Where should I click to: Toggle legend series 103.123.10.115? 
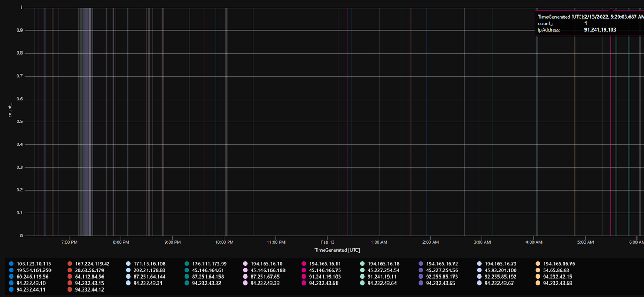tap(31, 264)
